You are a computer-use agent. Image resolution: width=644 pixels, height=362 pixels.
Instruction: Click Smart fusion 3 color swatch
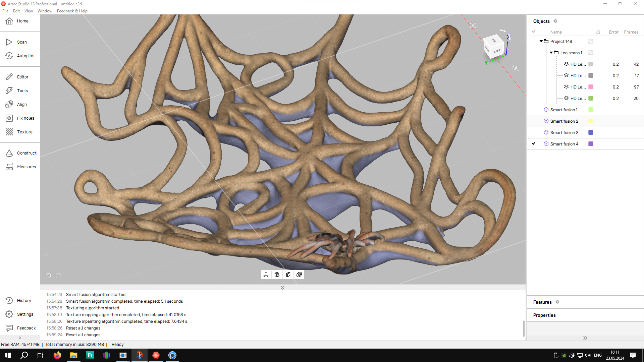pos(591,133)
